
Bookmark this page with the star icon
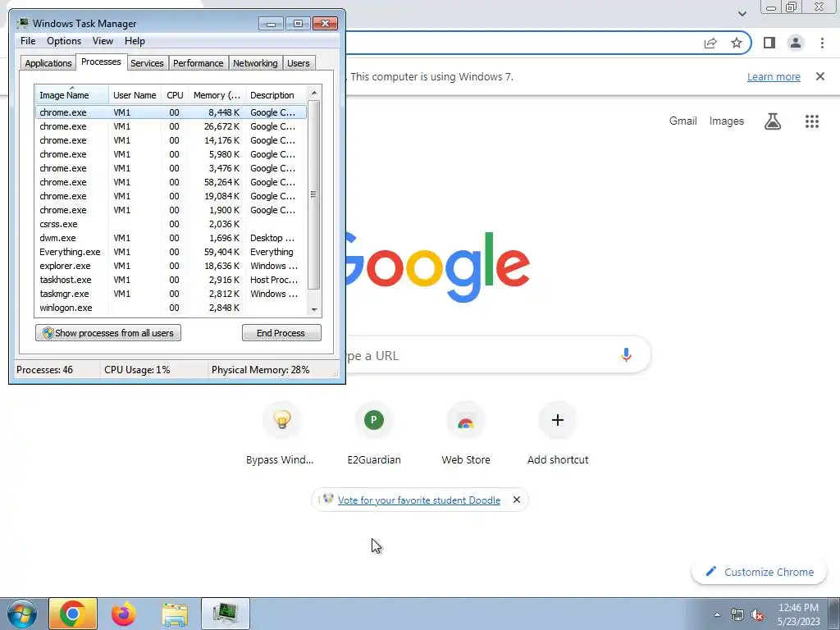tap(737, 43)
